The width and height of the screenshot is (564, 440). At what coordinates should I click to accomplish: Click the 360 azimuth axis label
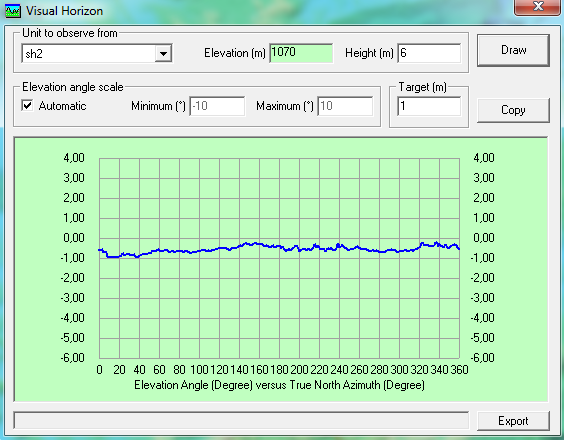point(459,370)
